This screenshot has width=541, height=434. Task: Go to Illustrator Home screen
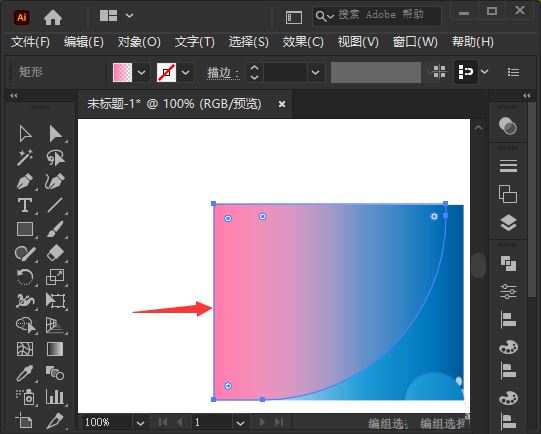pyautogui.click(x=53, y=17)
